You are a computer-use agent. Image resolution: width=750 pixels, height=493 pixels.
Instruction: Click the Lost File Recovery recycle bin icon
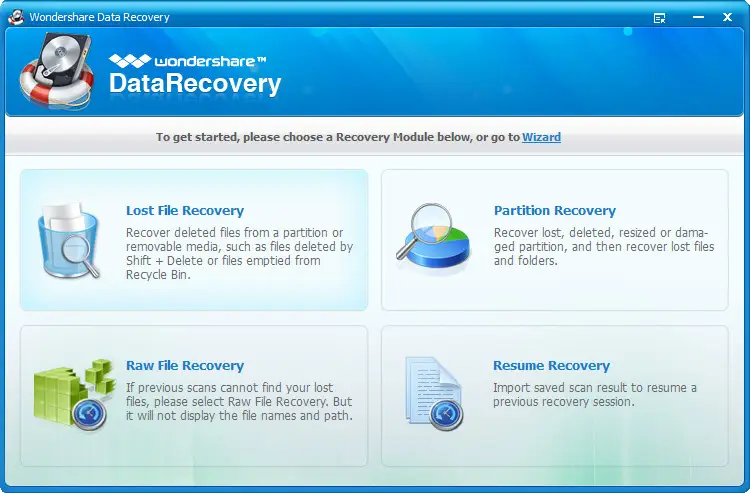coord(68,241)
